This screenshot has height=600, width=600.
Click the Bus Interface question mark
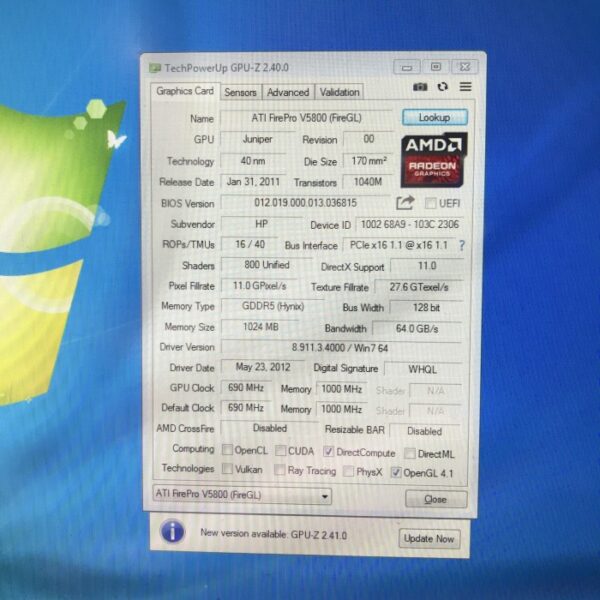462,245
